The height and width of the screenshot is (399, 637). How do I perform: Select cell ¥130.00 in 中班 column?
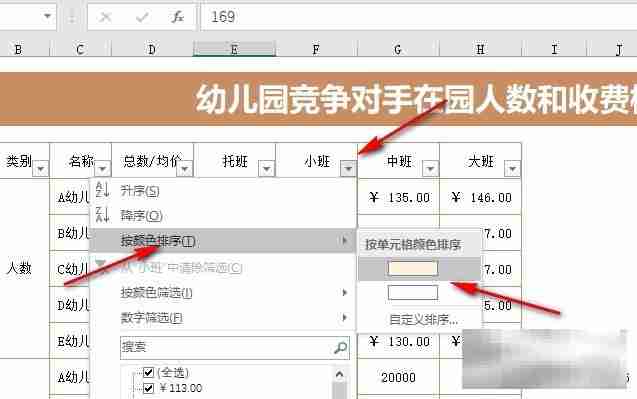399,342
